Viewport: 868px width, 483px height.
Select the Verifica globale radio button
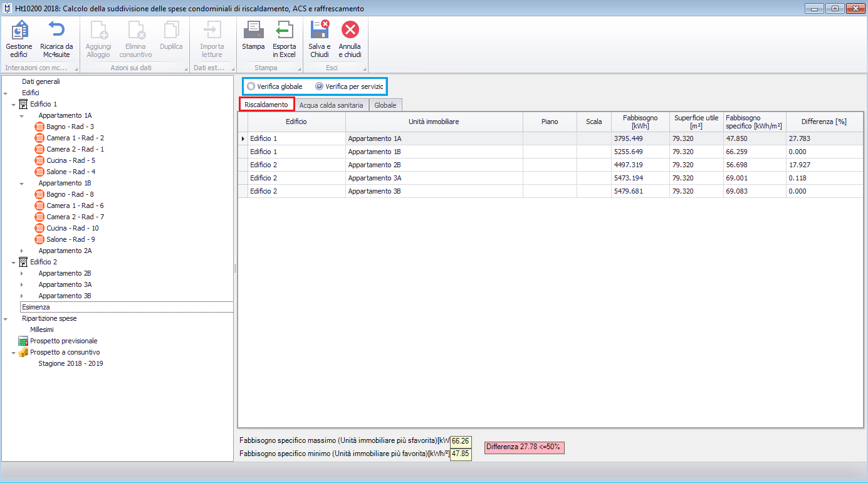click(251, 86)
